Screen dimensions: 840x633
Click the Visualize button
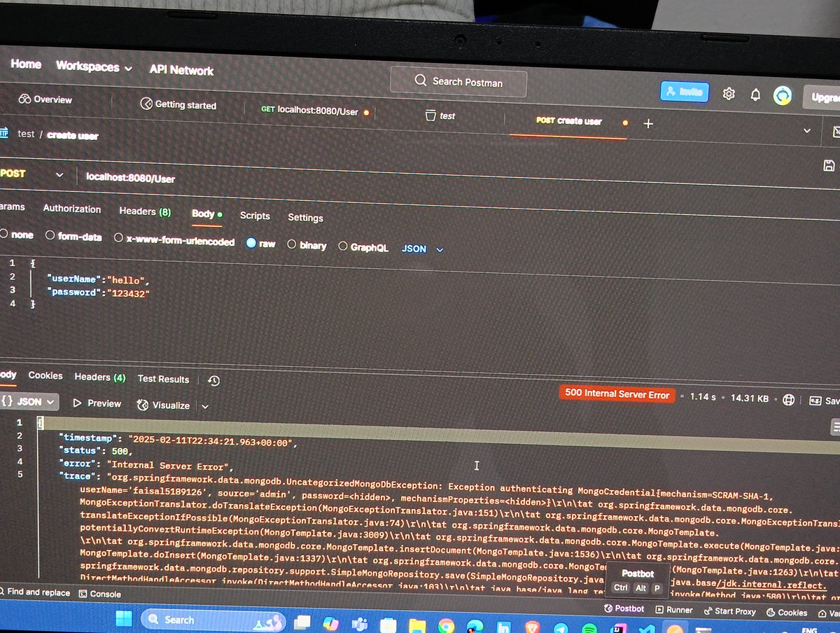[x=164, y=405]
